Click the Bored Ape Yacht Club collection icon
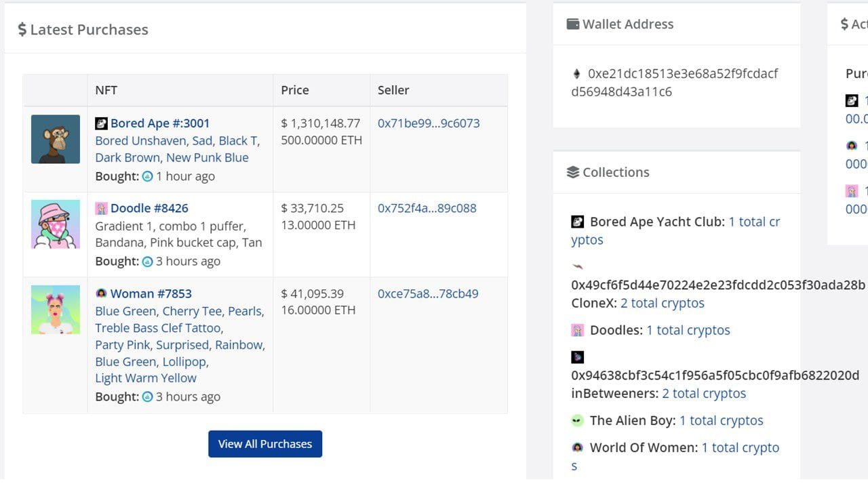Screen dimensions: 868x488 pos(577,222)
